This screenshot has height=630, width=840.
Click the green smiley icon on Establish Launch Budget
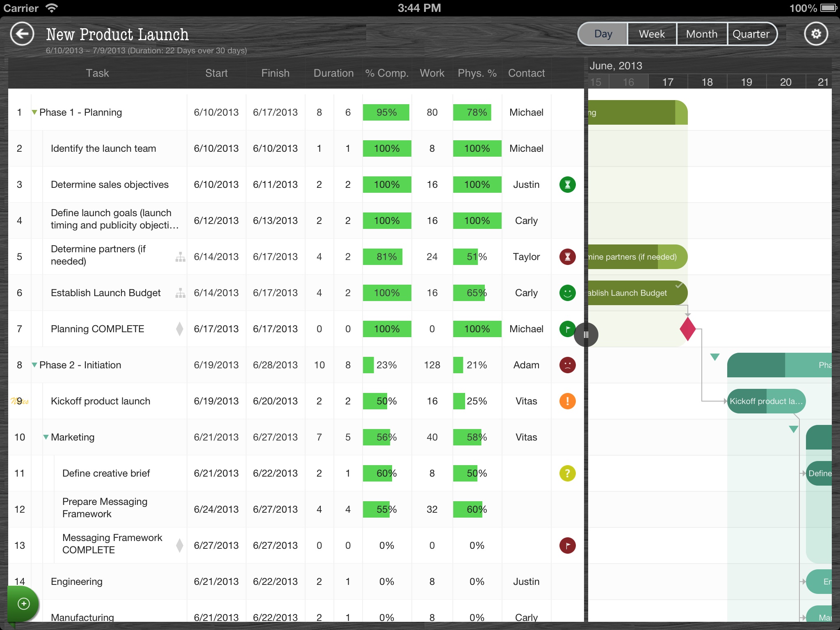coord(567,293)
